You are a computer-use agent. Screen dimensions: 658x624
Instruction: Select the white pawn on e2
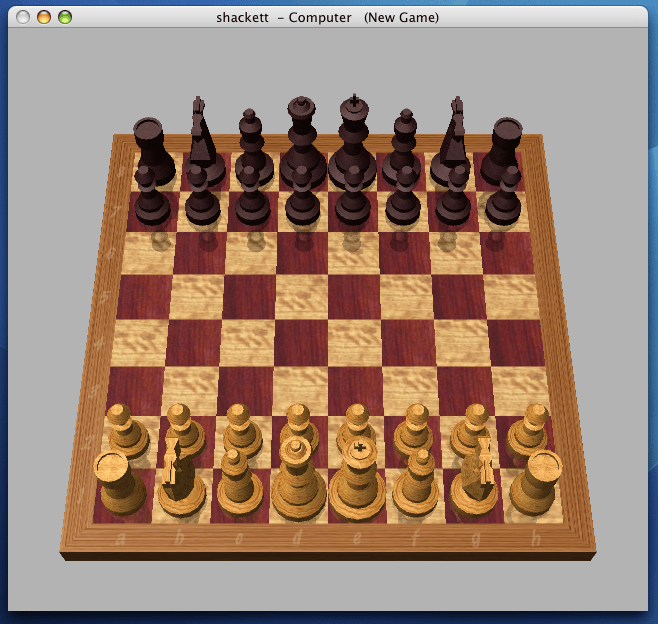pos(357,424)
